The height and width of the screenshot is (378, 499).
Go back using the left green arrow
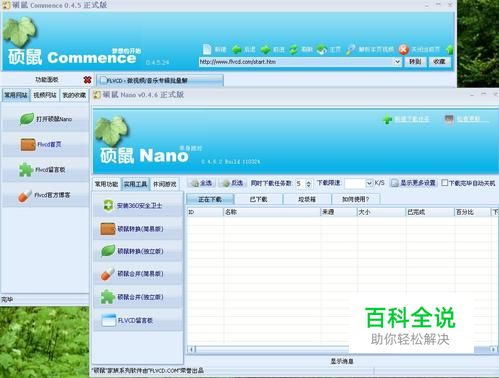237,50
